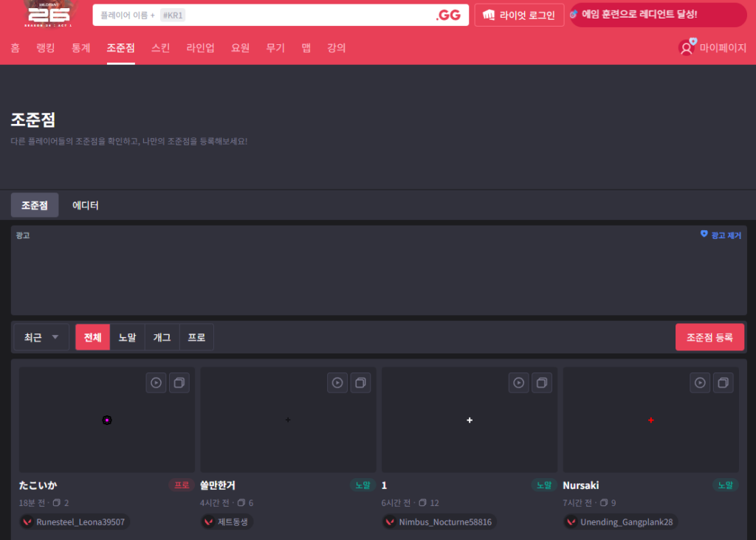
Task: Open the 최근 sort dropdown
Action: pyautogui.click(x=41, y=337)
